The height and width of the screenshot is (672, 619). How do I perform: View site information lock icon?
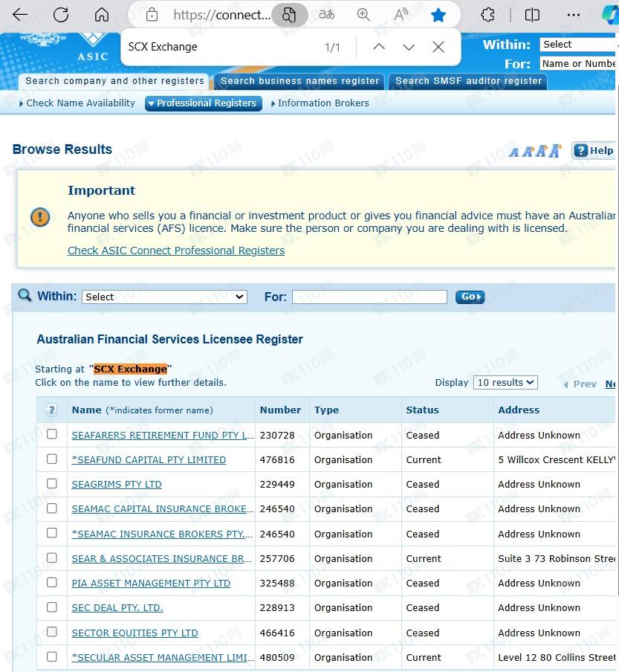152,15
